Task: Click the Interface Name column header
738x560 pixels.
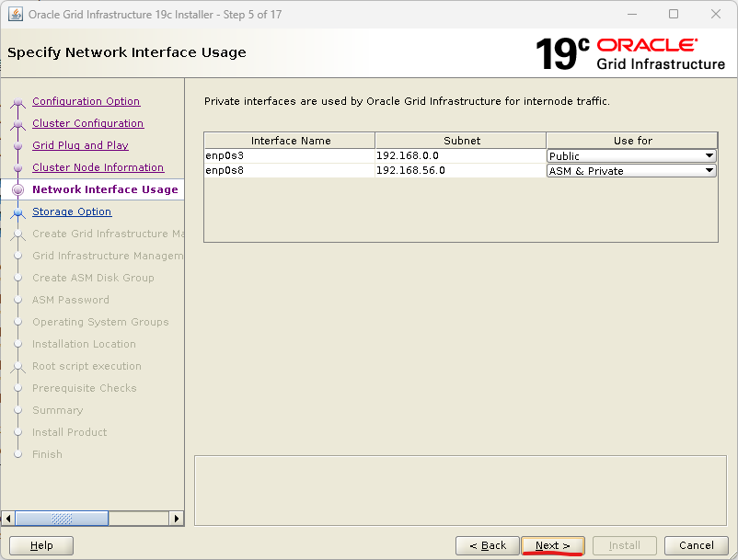Action: (290, 141)
